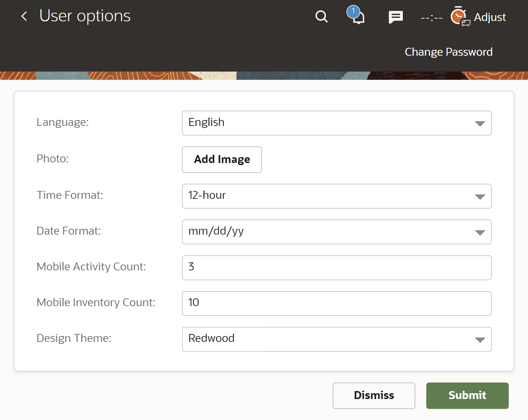
Task: Click the Design Theme dropdown arrow
Action: pyautogui.click(x=480, y=340)
